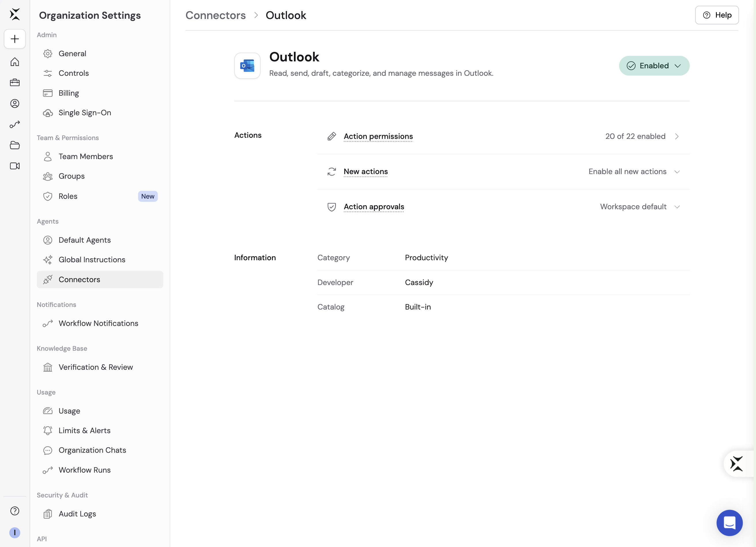
Task: Click the Cassidy logo in the left rail
Action: [15, 14]
